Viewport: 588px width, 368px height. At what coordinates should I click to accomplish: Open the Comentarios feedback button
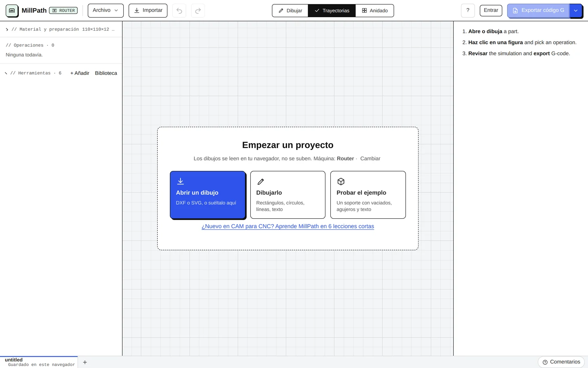tap(561, 362)
